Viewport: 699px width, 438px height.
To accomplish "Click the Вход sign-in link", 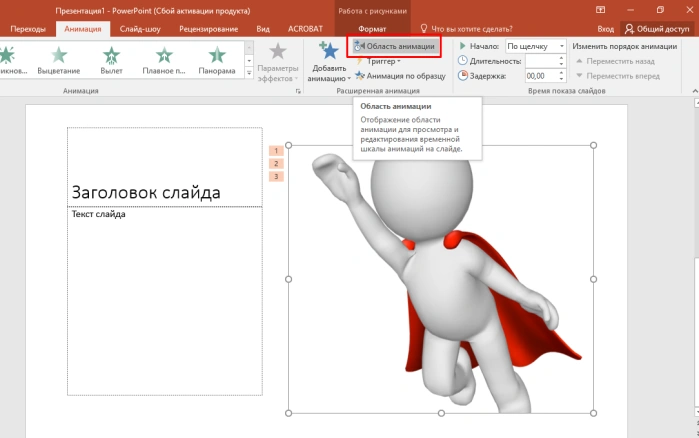I will point(605,29).
